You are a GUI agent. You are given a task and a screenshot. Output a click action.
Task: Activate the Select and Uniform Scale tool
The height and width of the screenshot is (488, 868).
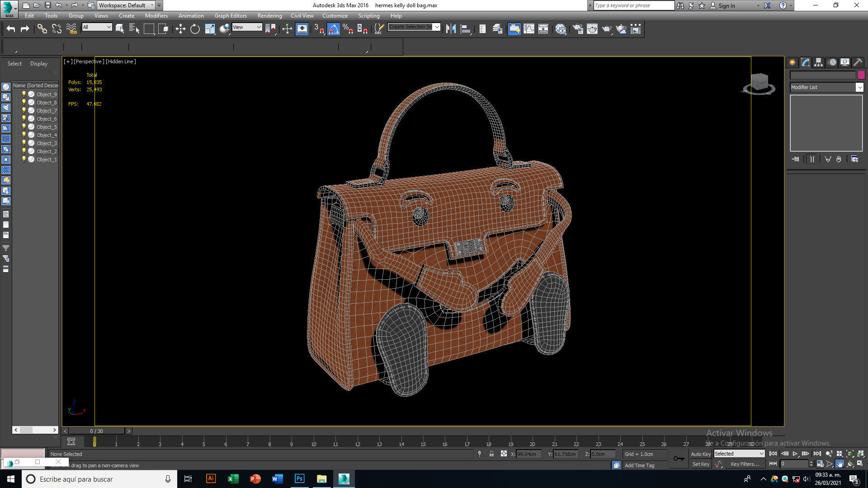[210, 29]
